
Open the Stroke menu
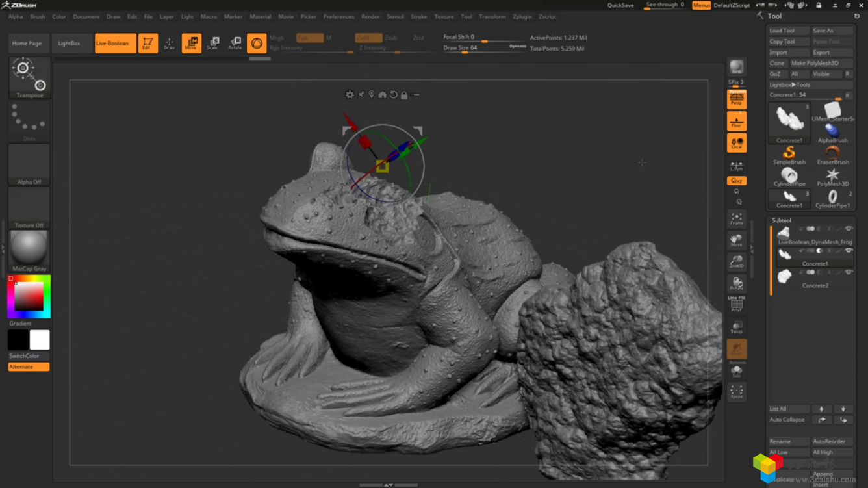pyautogui.click(x=418, y=17)
